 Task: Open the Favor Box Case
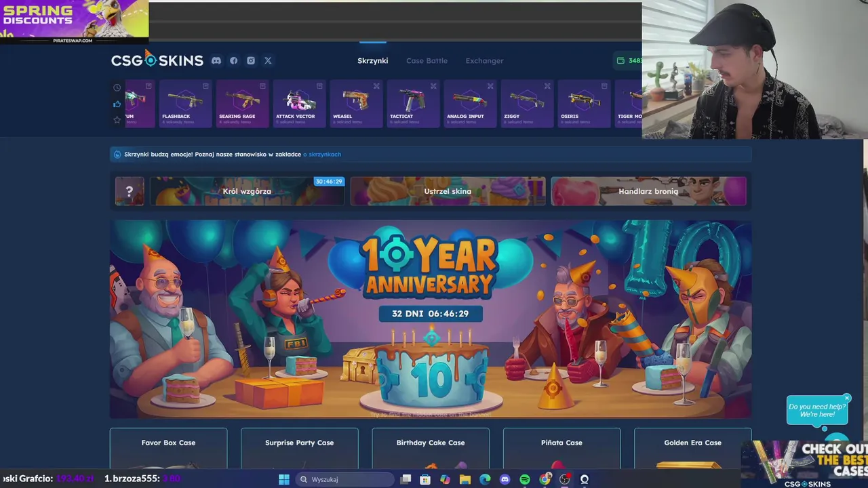pyautogui.click(x=168, y=448)
